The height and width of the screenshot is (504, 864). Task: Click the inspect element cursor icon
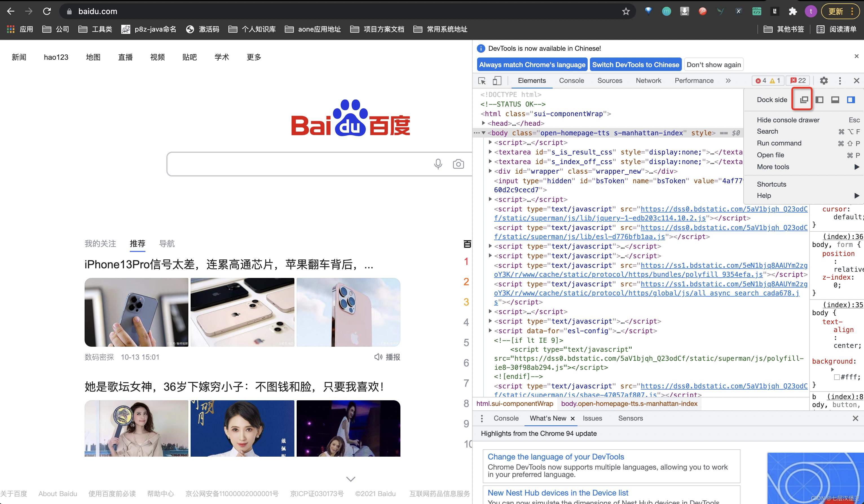[x=482, y=80]
